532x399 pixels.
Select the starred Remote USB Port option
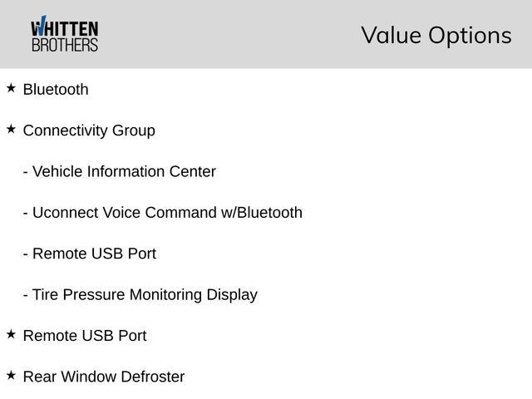pos(85,336)
